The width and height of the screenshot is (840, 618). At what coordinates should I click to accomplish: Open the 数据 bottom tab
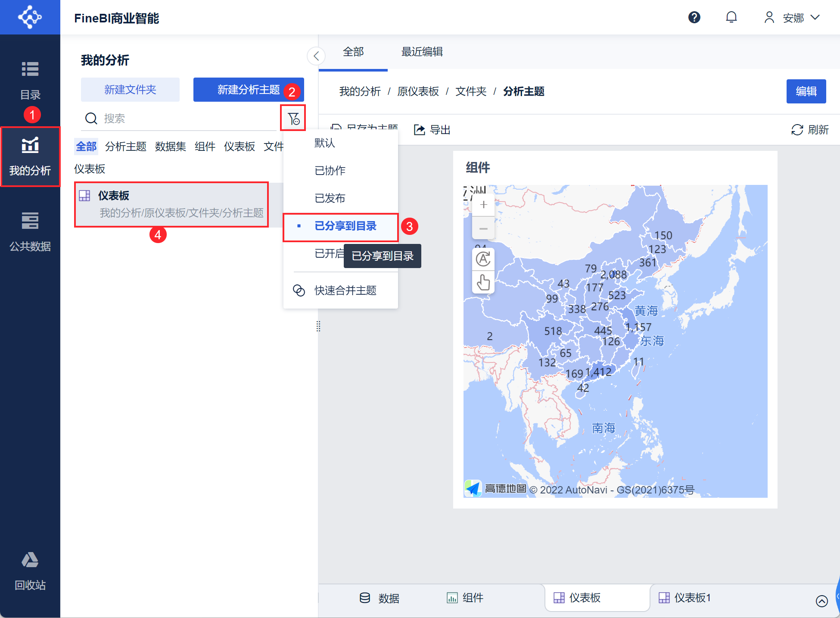(379, 598)
